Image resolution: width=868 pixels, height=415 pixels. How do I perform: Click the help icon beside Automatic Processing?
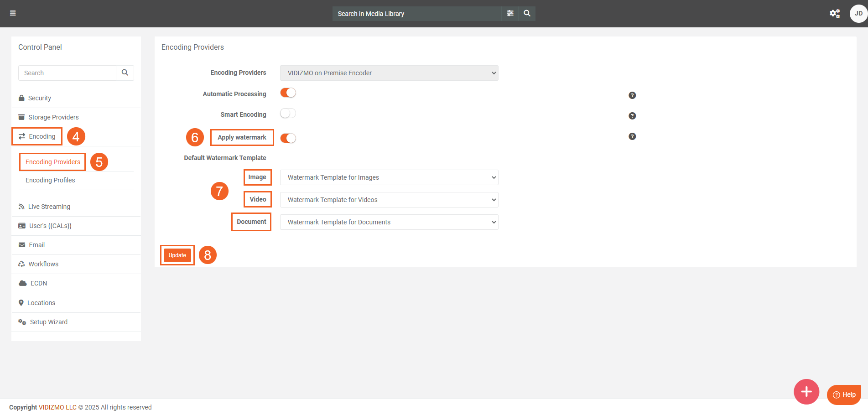[632, 95]
